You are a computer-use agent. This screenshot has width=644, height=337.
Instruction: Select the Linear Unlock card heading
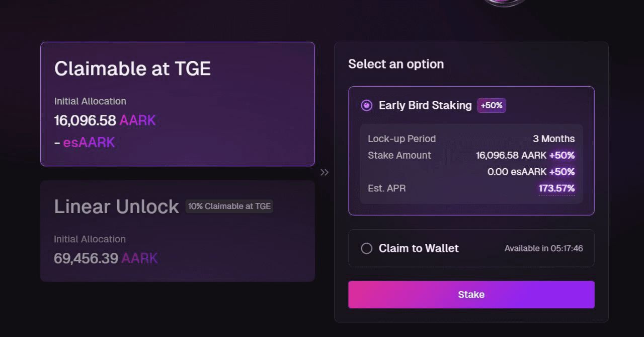point(116,207)
